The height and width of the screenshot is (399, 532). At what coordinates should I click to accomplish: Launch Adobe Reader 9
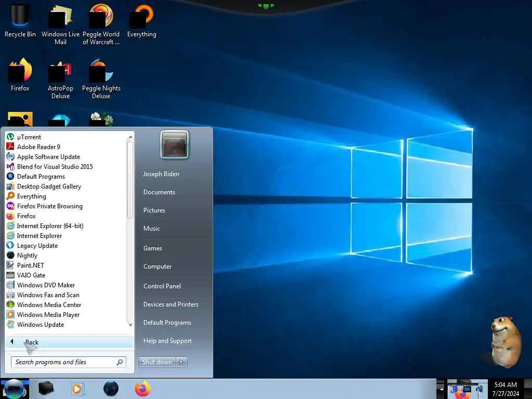pyautogui.click(x=38, y=147)
